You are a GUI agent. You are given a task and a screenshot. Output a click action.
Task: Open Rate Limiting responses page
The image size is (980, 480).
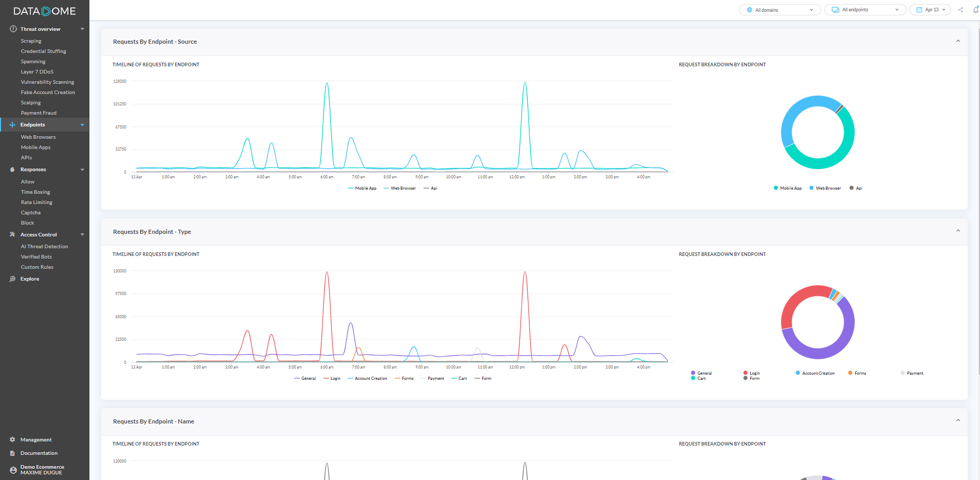36,202
